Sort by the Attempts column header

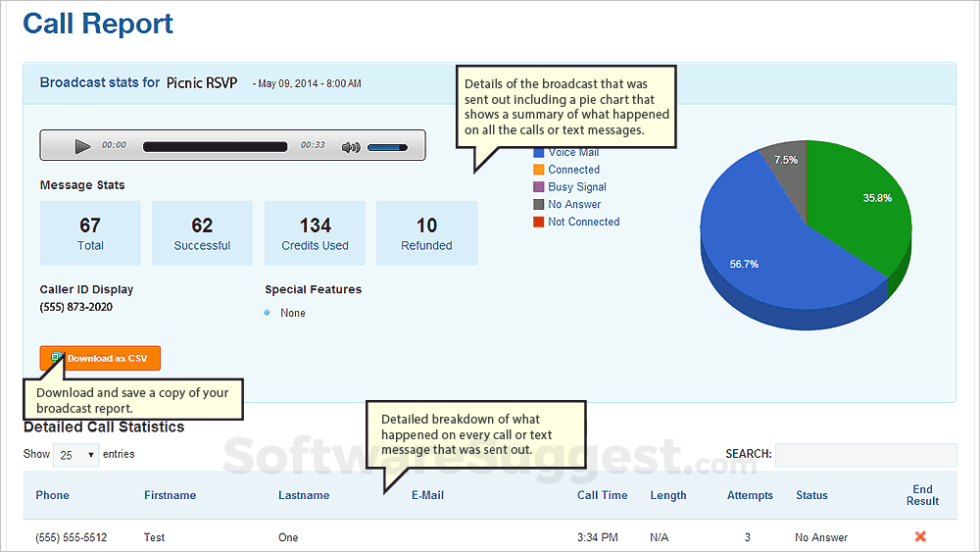(750, 495)
